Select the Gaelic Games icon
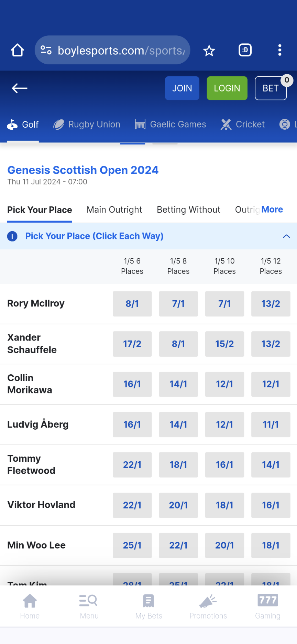The height and width of the screenshot is (644, 297). click(x=140, y=124)
